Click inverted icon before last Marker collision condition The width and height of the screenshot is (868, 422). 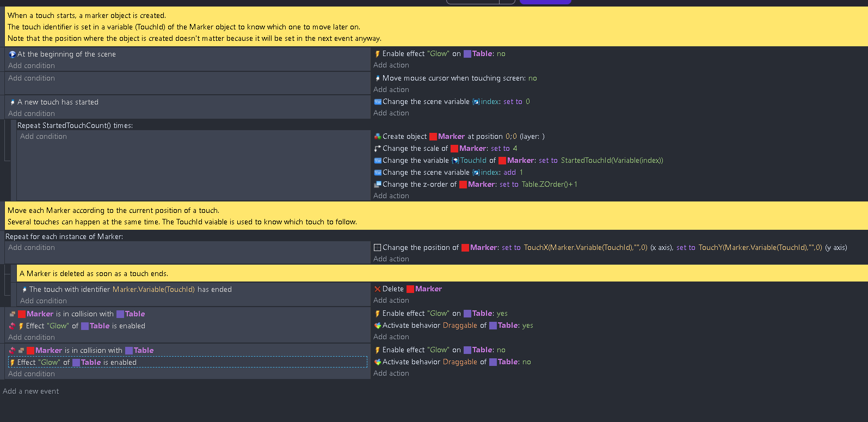point(12,351)
